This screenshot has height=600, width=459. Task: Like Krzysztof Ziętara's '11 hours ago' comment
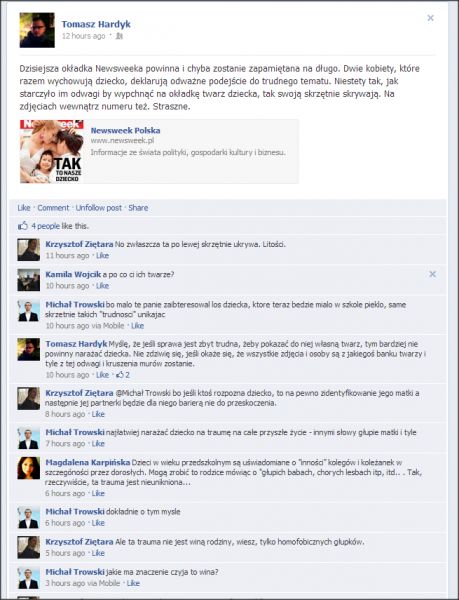[x=103, y=256]
